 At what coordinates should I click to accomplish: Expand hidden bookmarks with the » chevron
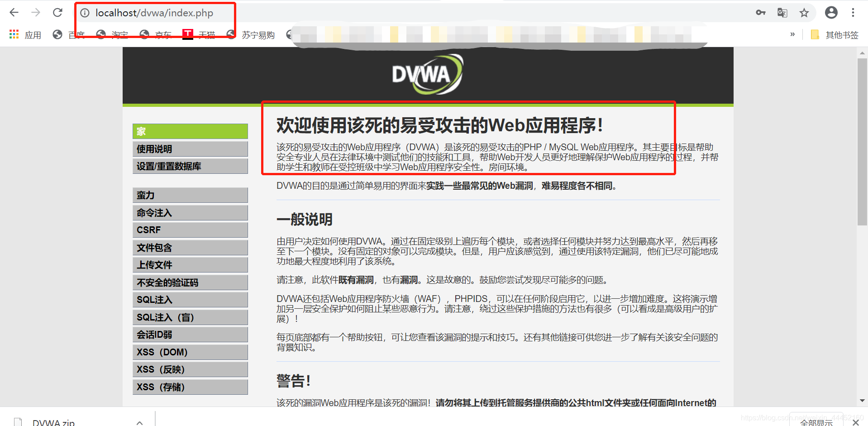pyautogui.click(x=792, y=34)
